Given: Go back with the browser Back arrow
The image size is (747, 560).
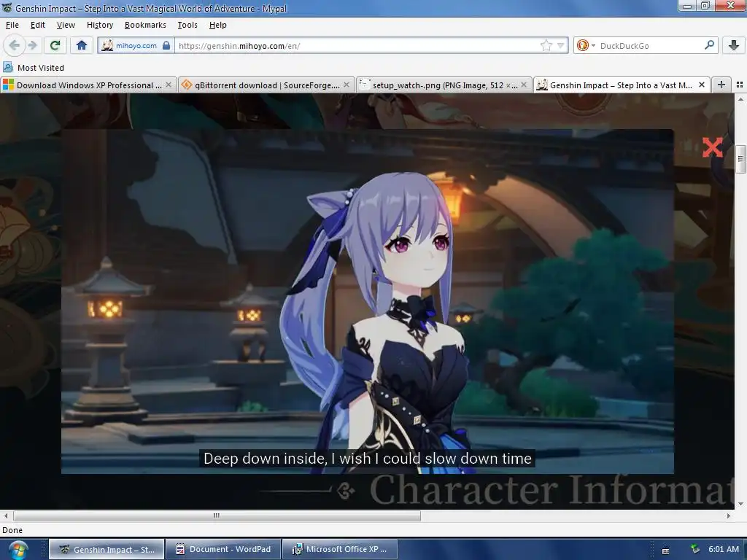Looking at the screenshot, I should point(15,45).
